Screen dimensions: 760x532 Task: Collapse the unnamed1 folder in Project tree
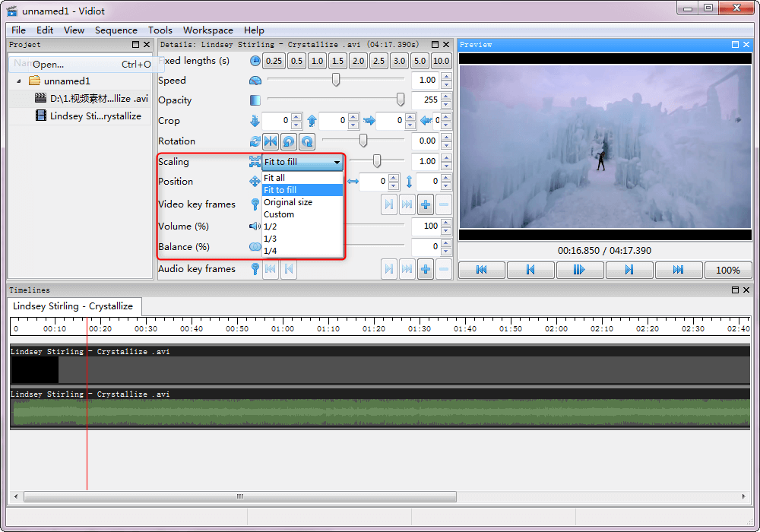[x=19, y=81]
